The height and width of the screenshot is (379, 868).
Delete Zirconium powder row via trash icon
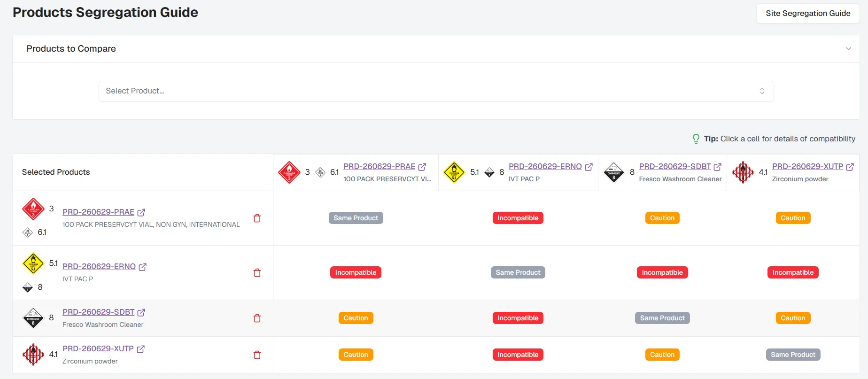(257, 355)
